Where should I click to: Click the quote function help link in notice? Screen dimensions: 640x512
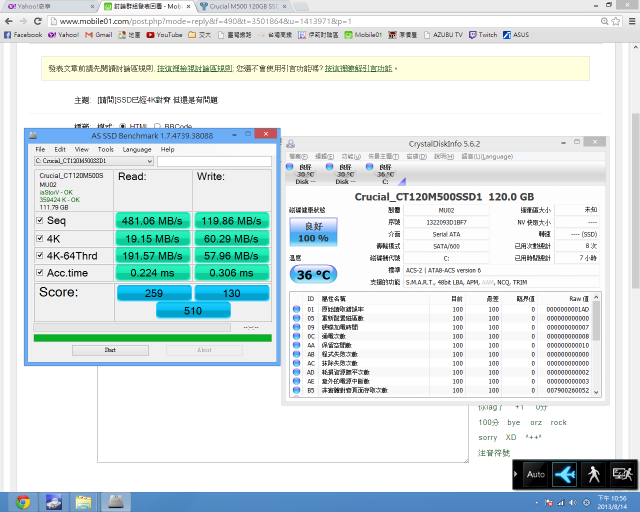click(358, 69)
